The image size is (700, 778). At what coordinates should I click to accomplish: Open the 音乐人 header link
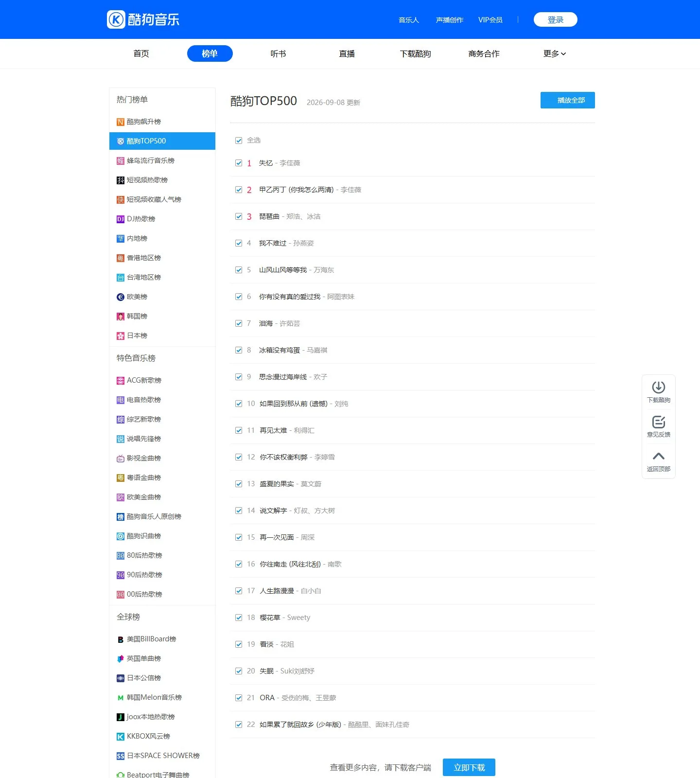409,20
